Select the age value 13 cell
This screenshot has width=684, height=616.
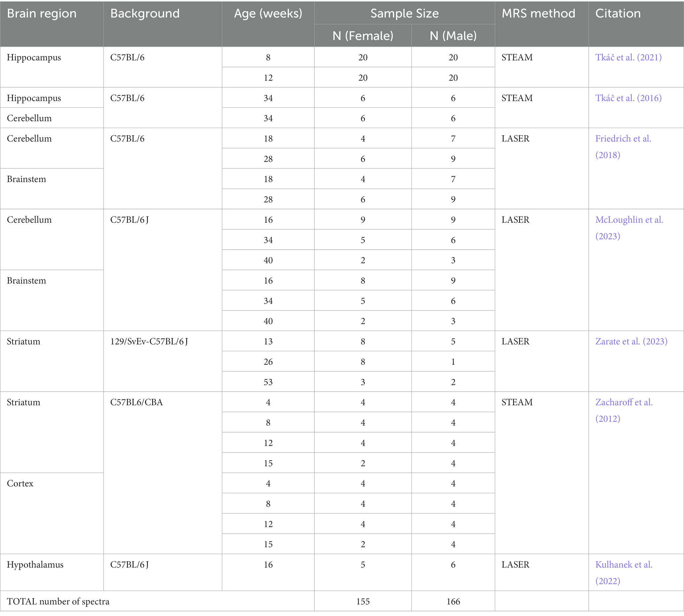point(268,342)
